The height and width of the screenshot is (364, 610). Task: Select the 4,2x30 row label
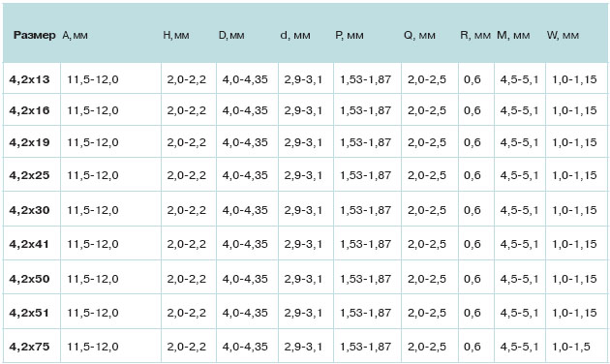(30, 210)
